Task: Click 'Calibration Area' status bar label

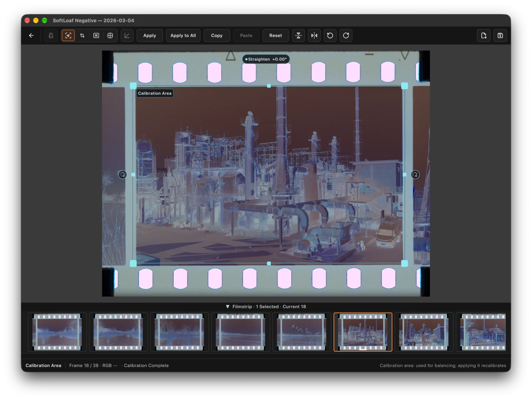Action: 43,365
